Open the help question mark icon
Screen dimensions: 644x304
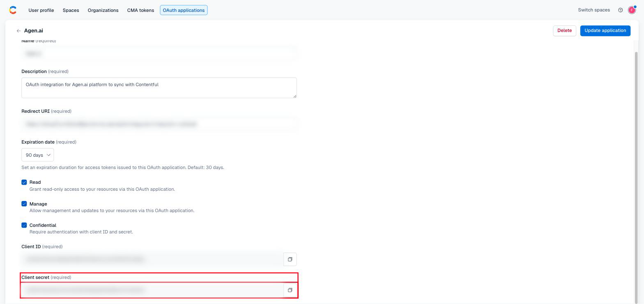pyautogui.click(x=620, y=10)
